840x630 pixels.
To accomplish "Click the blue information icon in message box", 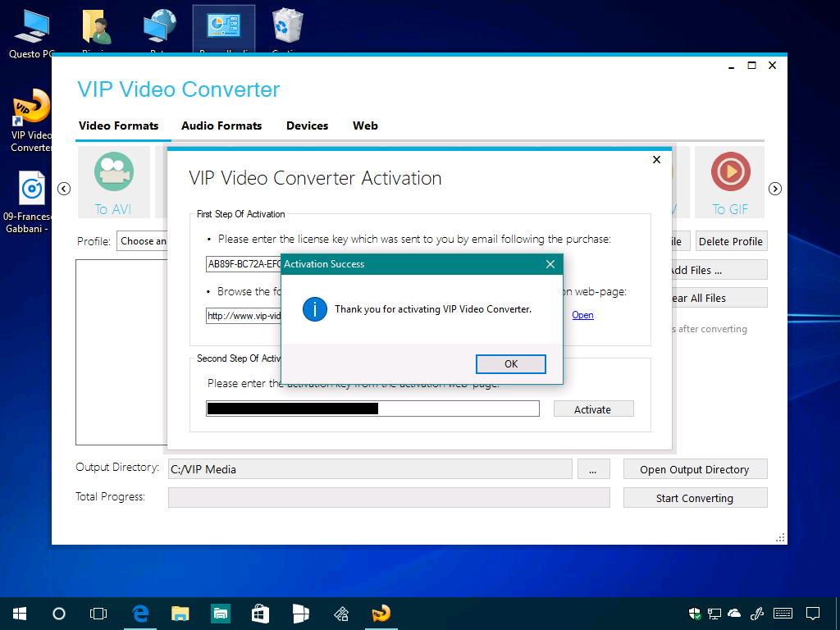I will pyautogui.click(x=315, y=309).
